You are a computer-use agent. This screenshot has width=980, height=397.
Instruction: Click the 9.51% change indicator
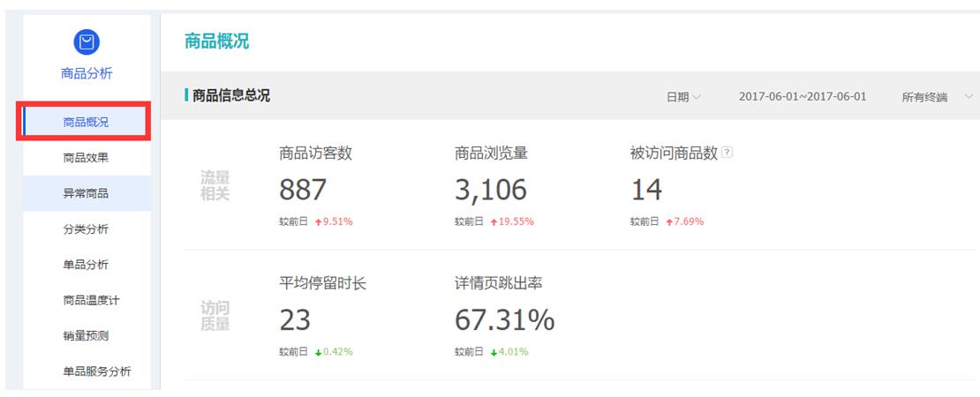pyautogui.click(x=334, y=221)
